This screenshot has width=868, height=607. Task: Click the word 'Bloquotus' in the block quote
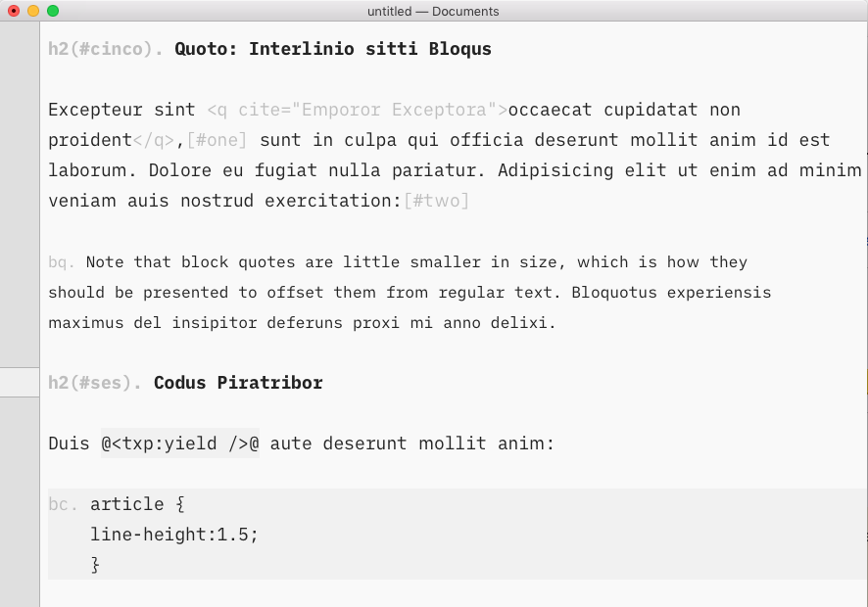point(615,293)
